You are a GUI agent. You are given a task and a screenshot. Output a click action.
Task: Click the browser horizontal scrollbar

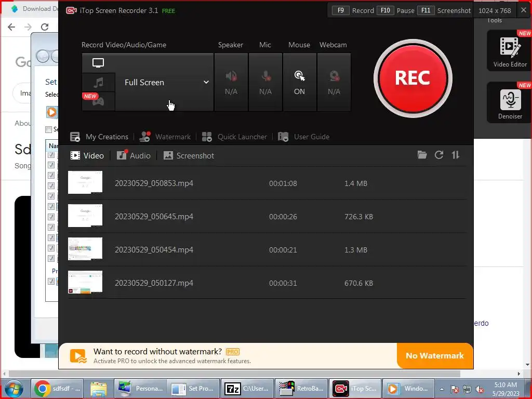tap(234, 374)
